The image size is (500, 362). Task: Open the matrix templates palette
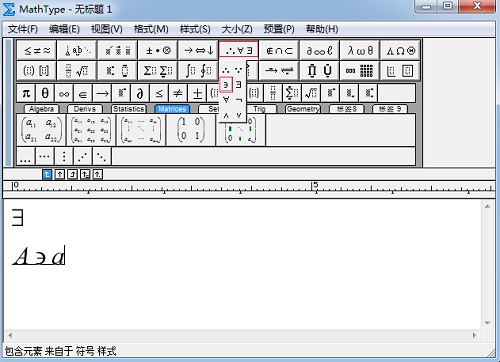click(360, 71)
